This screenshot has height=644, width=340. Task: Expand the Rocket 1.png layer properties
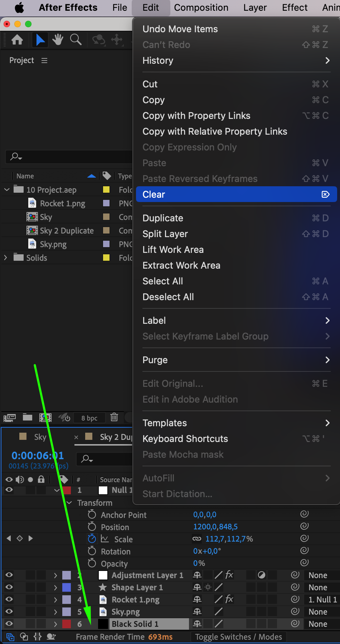point(55,599)
